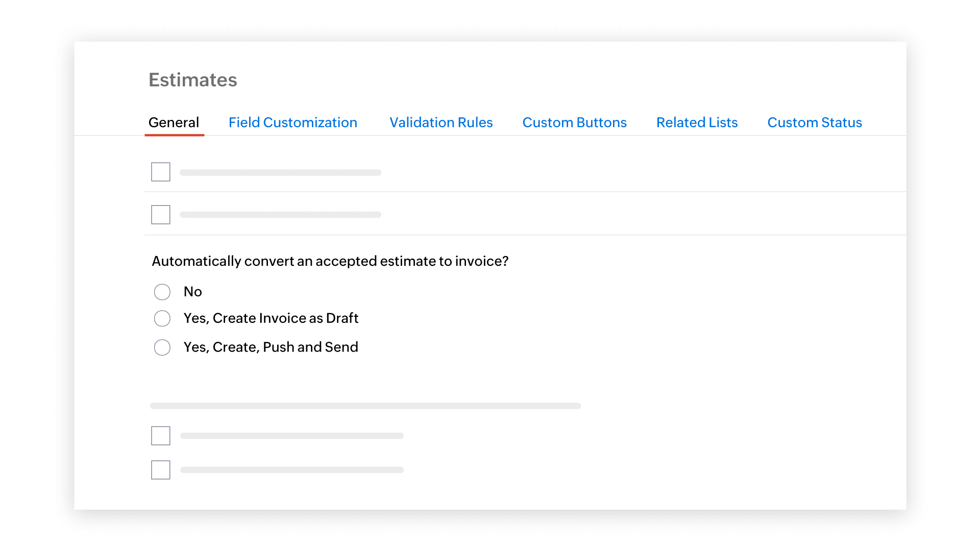
Task: Choose Yes, Create Invoice as Draft
Action: [162, 318]
